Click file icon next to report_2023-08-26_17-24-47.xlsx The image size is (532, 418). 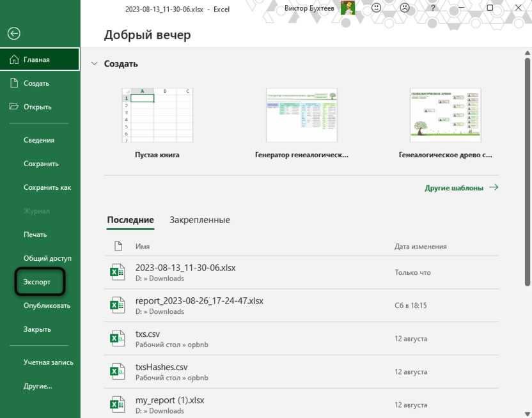coord(117,306)
